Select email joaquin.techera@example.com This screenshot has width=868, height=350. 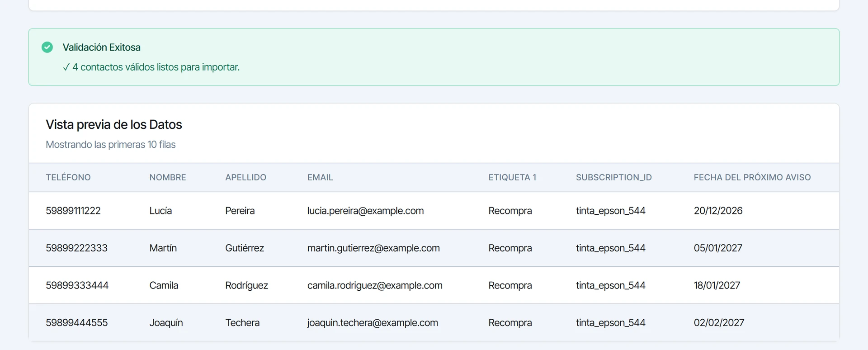coord(373,323)
